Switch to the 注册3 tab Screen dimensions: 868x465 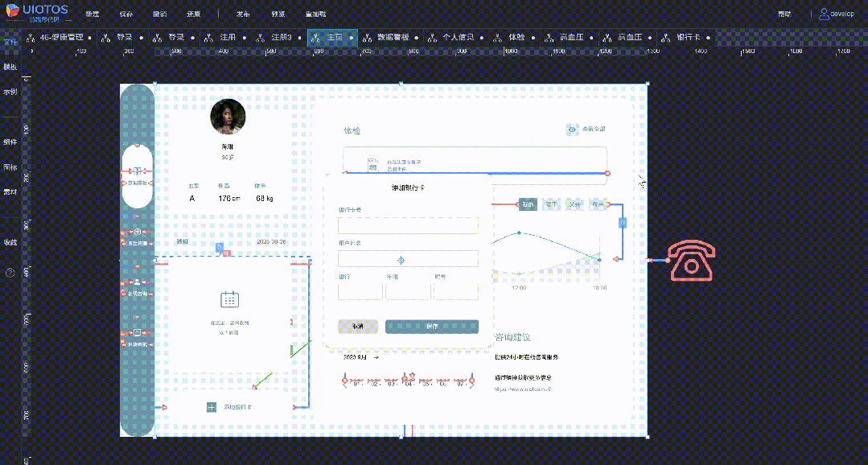(282, 38)
